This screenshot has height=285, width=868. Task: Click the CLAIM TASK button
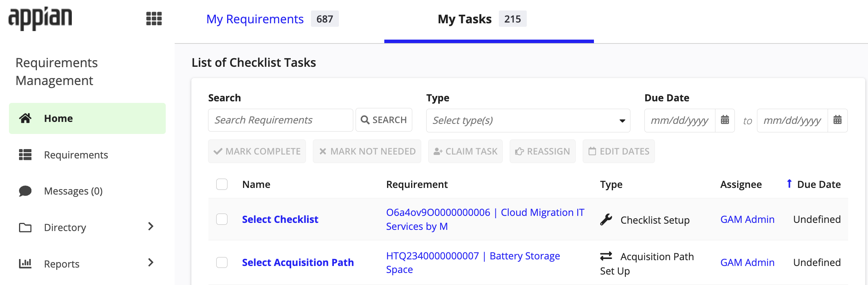[465, 151]
